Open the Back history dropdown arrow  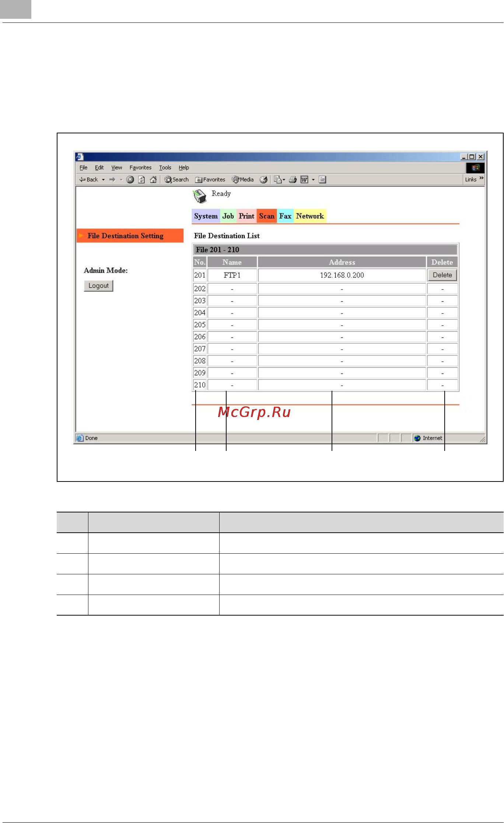(103, 180)
